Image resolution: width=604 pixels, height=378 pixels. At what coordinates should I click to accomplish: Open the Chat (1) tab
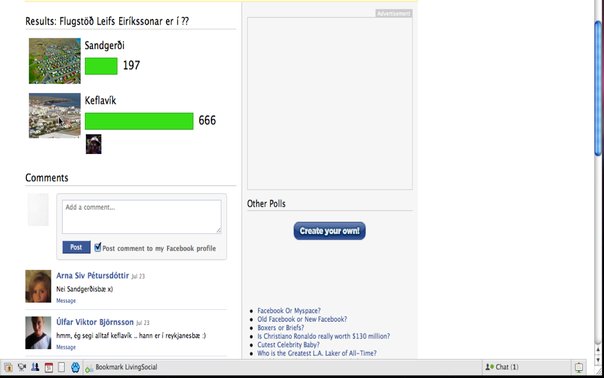pos(502,367)
